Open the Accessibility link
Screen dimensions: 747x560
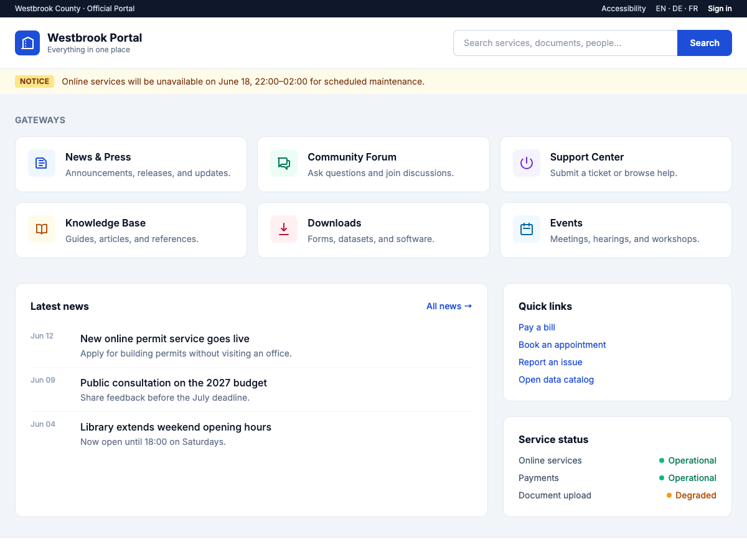tap(624, 9)
